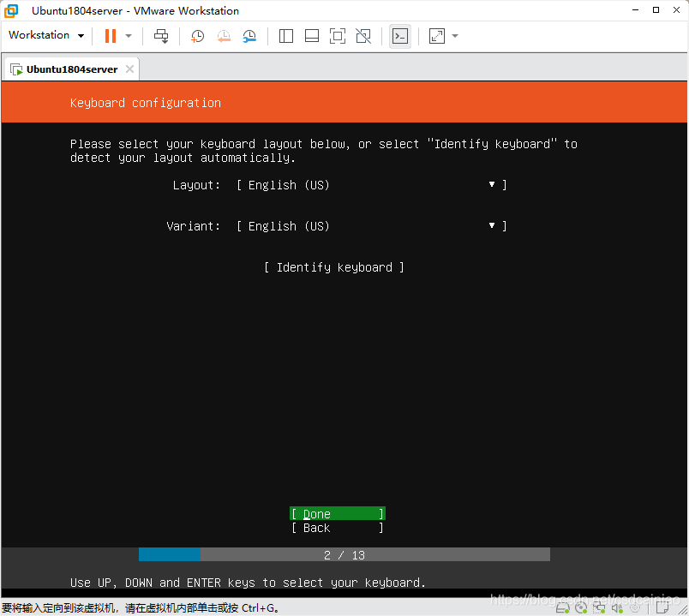Screen dimensions: 689x616
Task: Open the snapshot manager
Action: click(249, 36)
